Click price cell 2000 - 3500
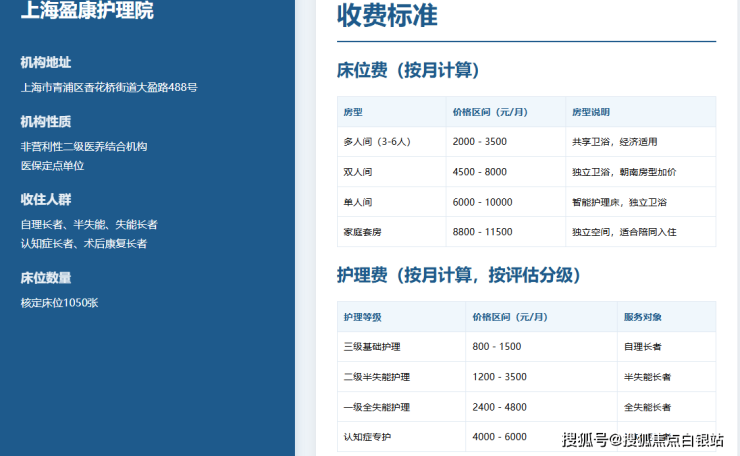The width and height of the screenshot is (740, 456). 479,142
